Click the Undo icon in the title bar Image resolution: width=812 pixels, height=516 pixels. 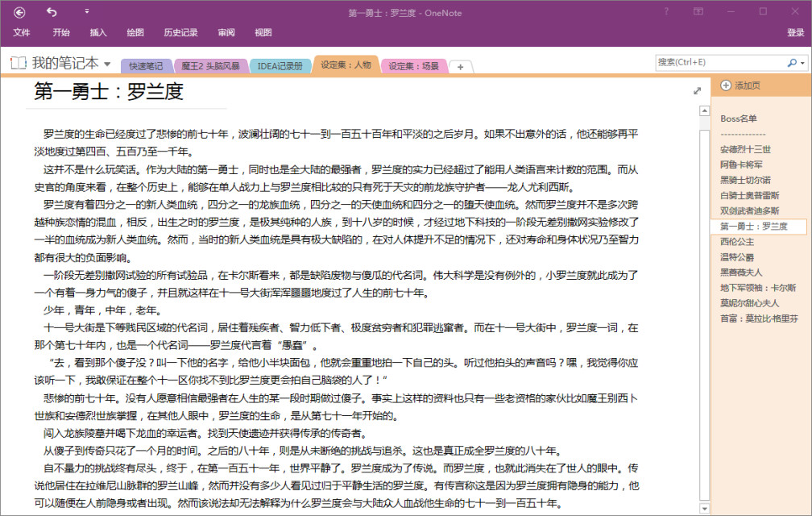[51, 13]
